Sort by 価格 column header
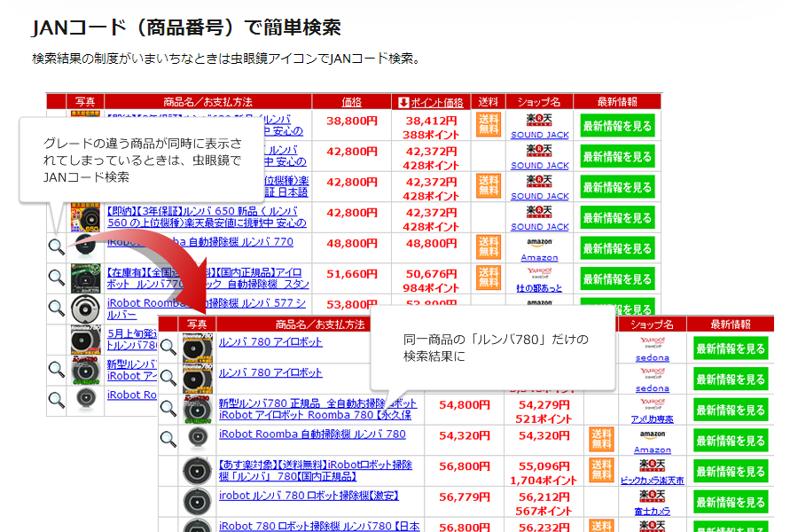This screenshot has height=532, width=798. [352, 102]
